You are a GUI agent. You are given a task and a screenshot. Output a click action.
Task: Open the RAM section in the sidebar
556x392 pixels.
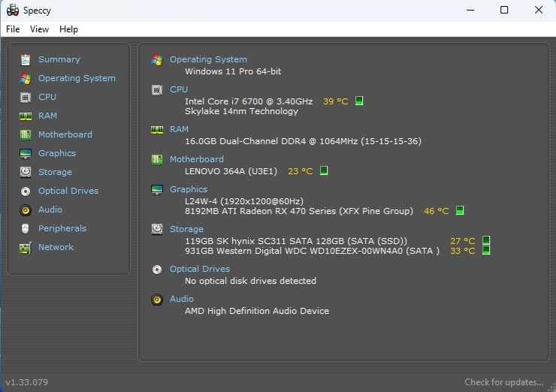coord(47,116)
